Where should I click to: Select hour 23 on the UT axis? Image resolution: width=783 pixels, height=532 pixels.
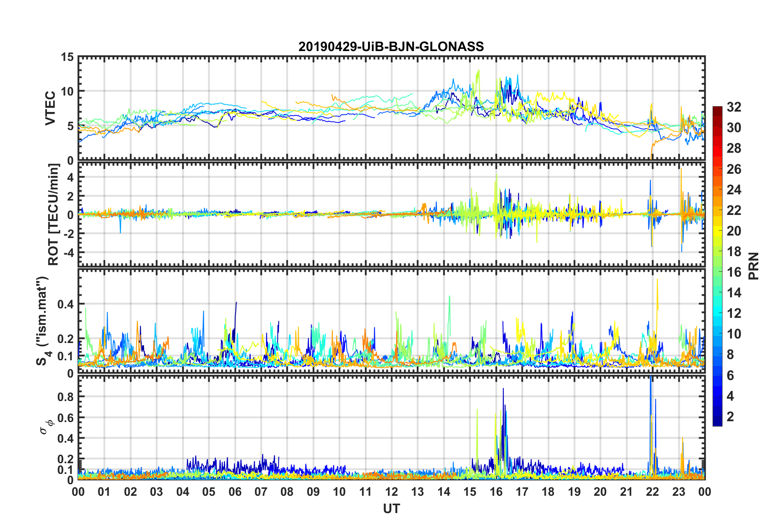[678, 492]
